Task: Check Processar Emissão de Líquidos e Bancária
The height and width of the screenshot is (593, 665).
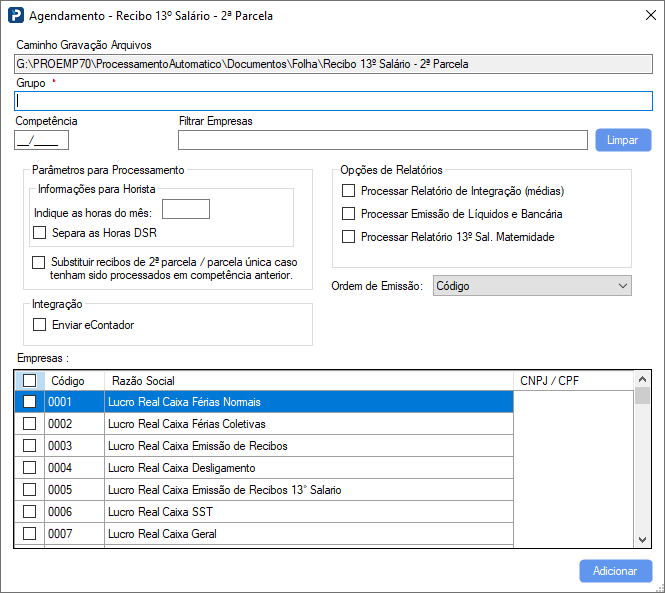Action: (x=349, y=214)
